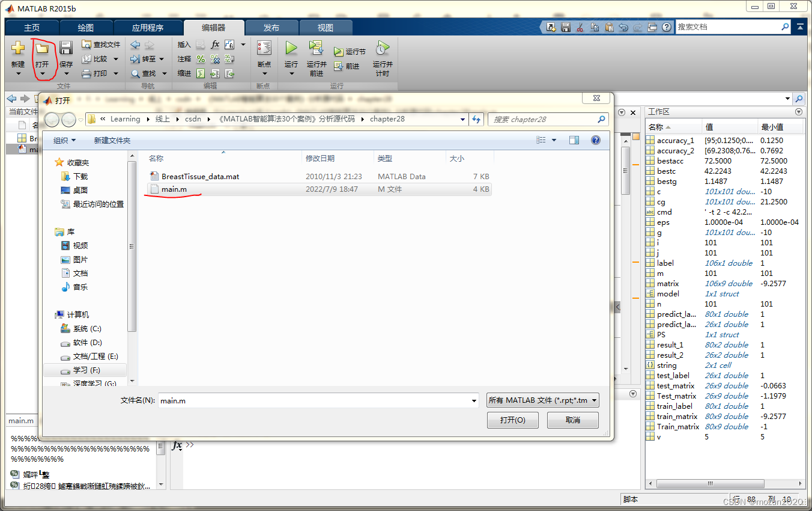Click the yellow plus New (新建) icon
Viewport: 812px width, 511px height.
click(18, 48)
